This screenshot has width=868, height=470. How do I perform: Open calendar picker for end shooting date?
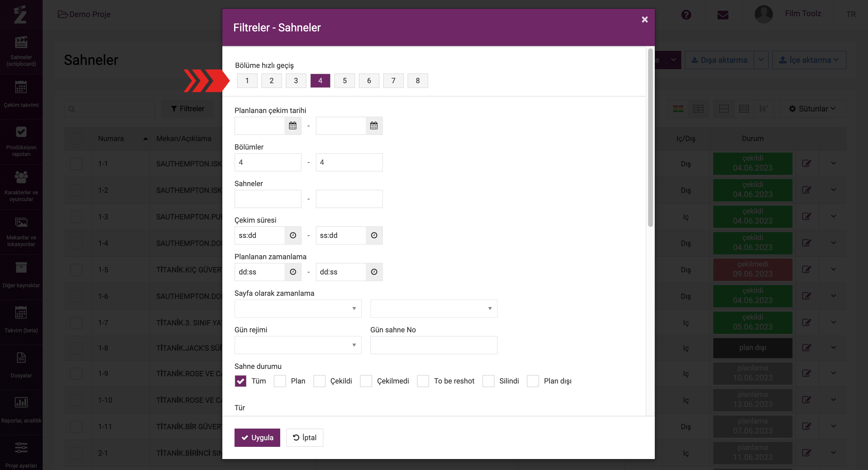click(374, 126)
